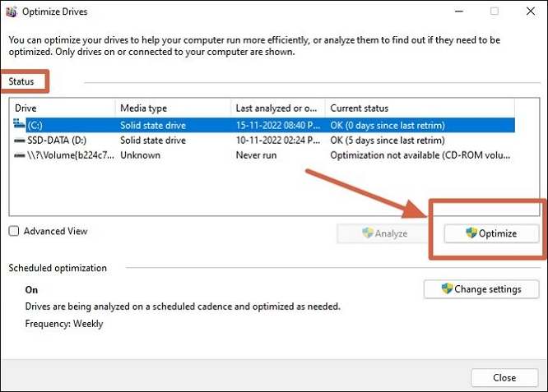Click the 'Scheduled optimization' section heading
This screenshot has width=548, height=392.
coord(58,268)
